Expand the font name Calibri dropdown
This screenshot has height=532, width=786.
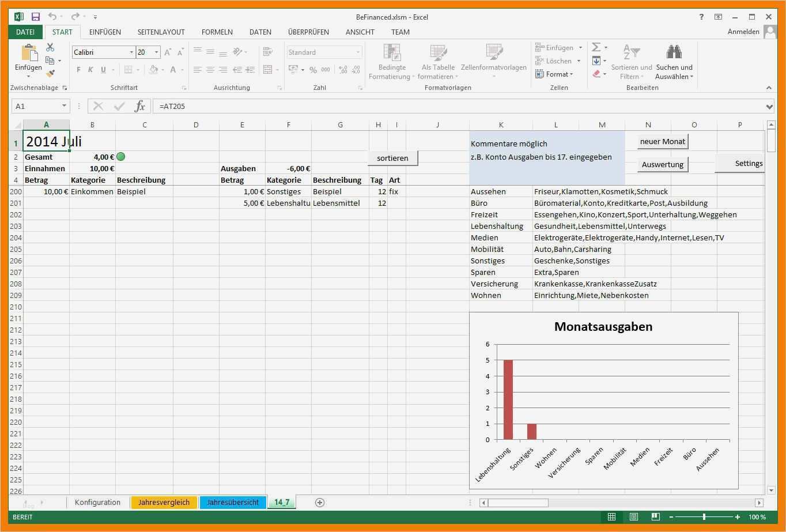[131, 52]
